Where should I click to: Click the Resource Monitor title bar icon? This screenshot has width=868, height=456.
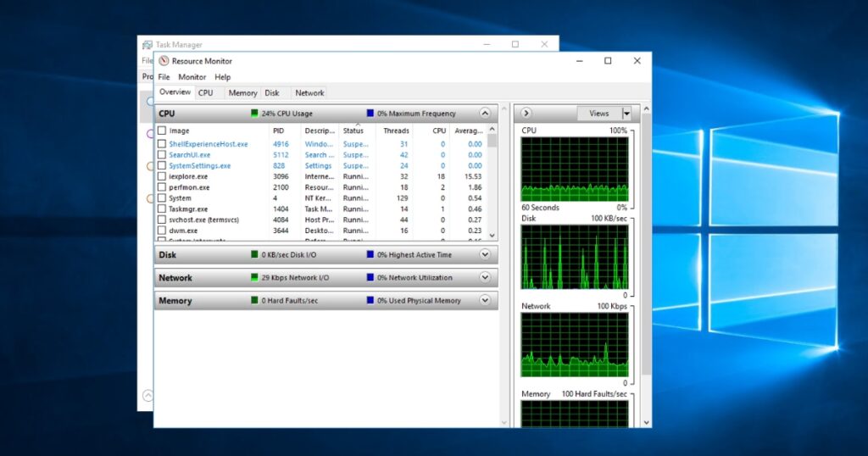tap(164, 61)
